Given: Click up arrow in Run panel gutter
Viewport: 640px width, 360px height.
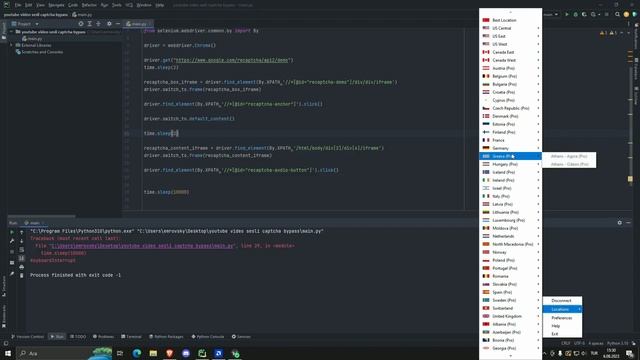Looking at the screenshot, I should point(22,232).
